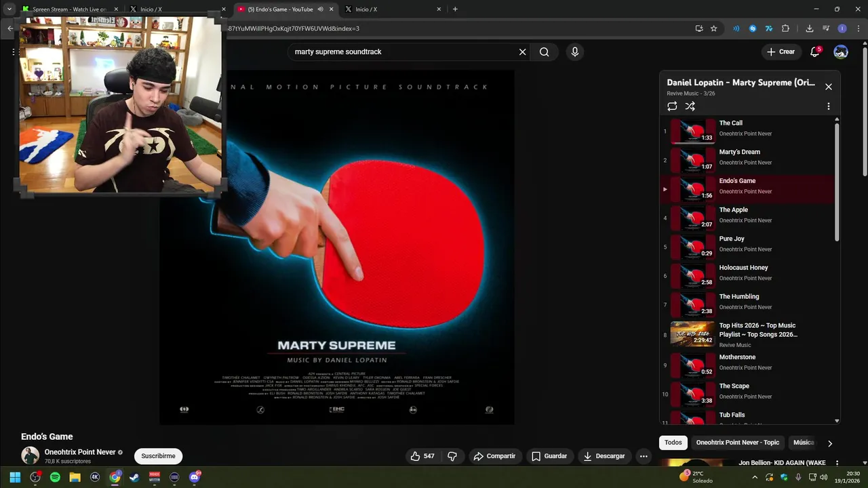Open Chrome extensions puzzle icon
868x488 pixels.
point(785,28)
